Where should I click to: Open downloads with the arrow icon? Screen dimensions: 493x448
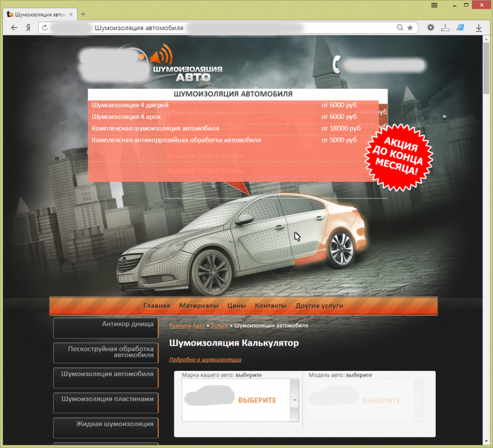coord(479,28)
